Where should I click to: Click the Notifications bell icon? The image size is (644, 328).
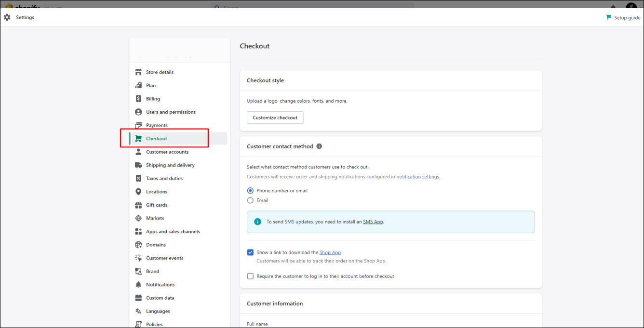pyautogui.click(x=138, y=285)
